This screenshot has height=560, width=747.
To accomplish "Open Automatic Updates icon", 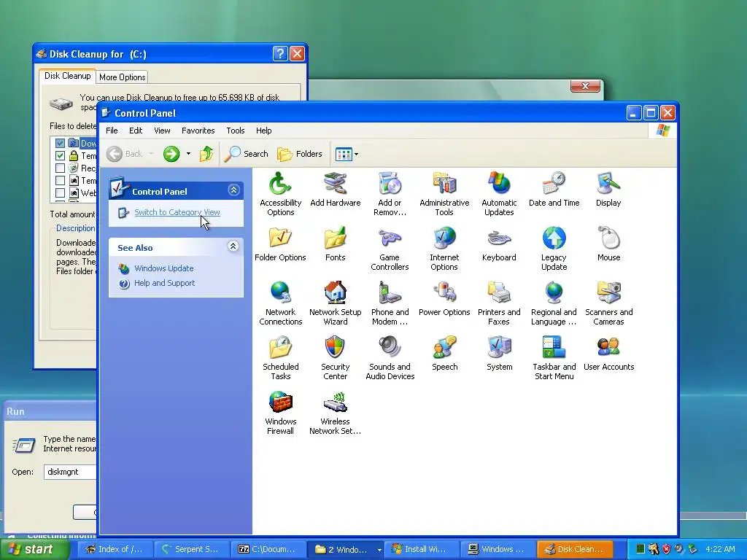I will (499, 194).
